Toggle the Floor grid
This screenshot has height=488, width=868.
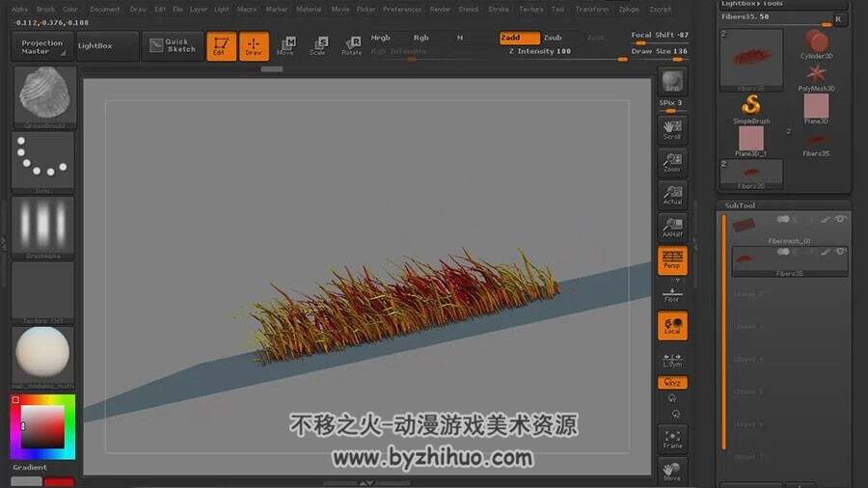[x=672, y=293]
